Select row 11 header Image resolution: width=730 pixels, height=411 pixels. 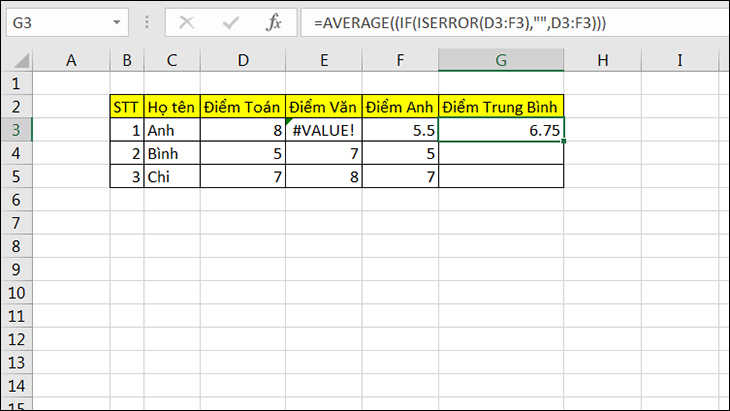(16, 316)
